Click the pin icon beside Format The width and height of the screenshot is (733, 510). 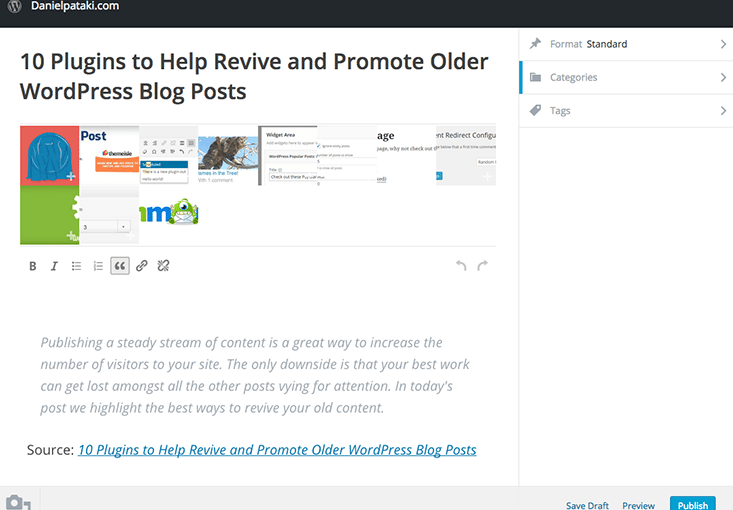[x=535, y=44]
